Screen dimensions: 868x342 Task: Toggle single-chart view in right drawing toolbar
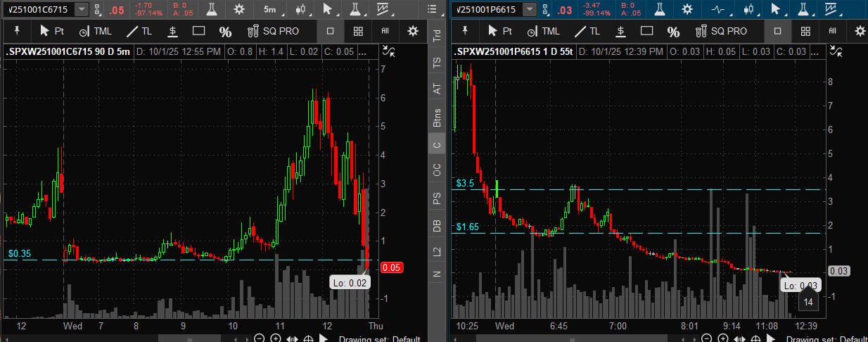point(777,31)
